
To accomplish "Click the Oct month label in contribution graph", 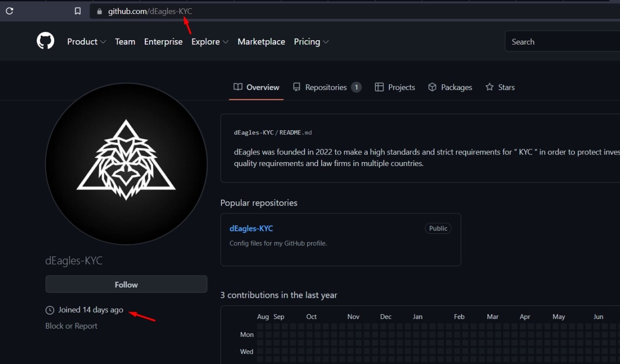I will click(311, 317).
